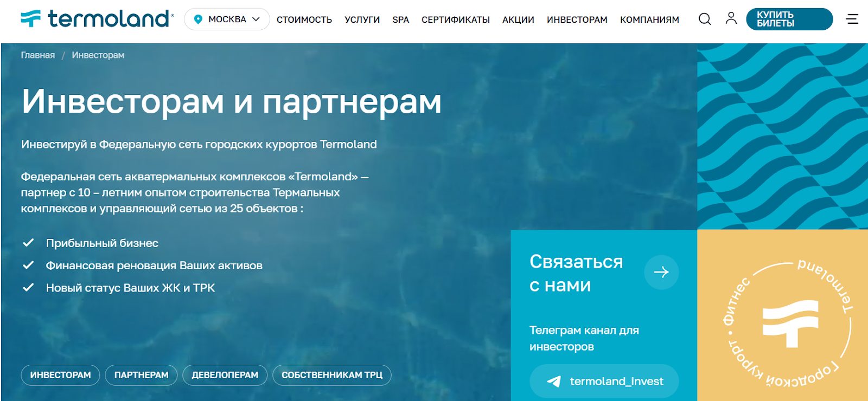Click the КУПИТЬ БИЛЕТЫ button
This screenshot has height=401, width=868.
pyautogui.click(x=789, y=19)
